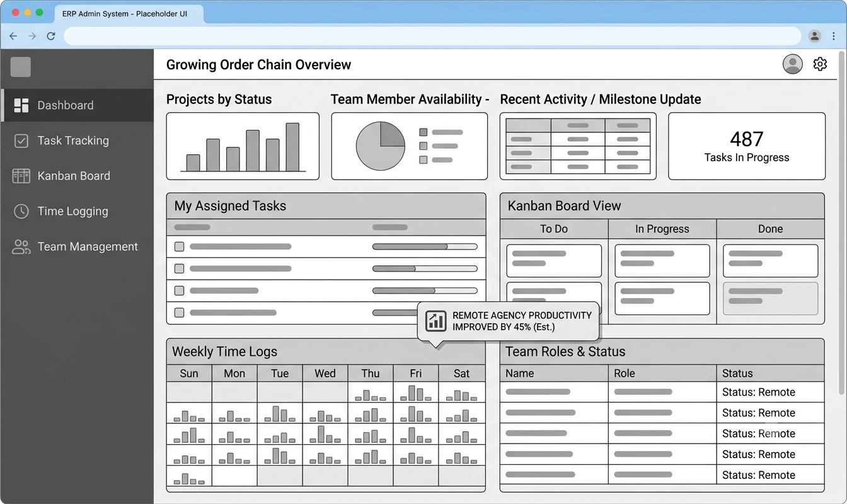The height and width of the screenshot is (504, 847).
Task: Click the third assigned task's progress bar
Action: 425,290
